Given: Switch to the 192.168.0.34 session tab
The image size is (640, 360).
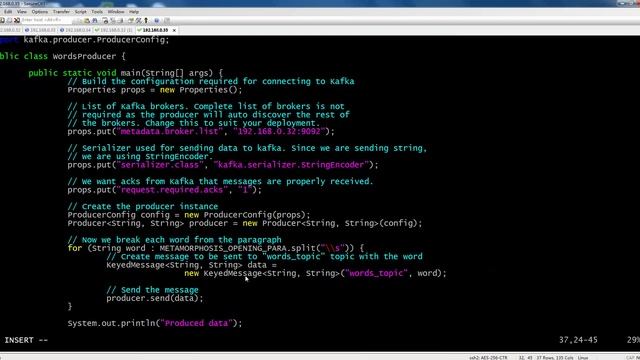Looking at the screenshot, I should coord(75,30).
